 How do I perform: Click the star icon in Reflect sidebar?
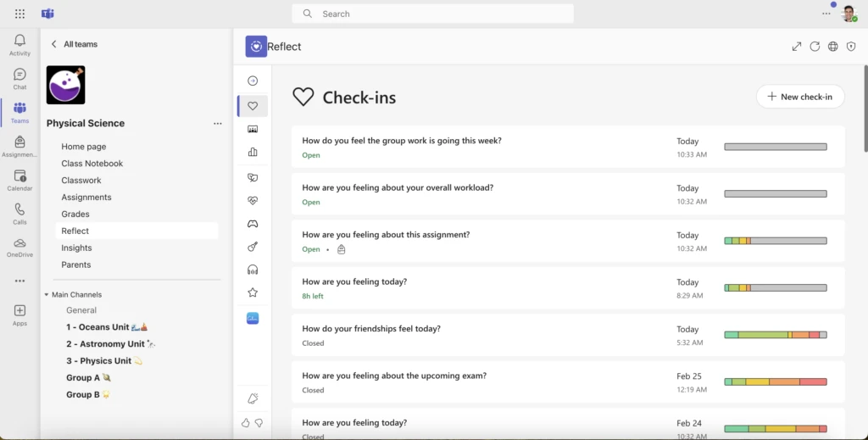coord(253,292)
